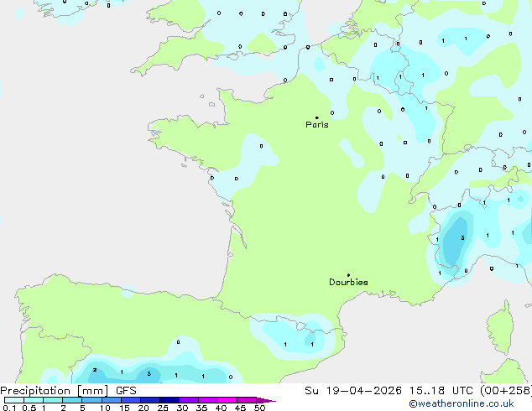Click the Dourbies location dot marker
532x411 pixels.
(348, 275)
